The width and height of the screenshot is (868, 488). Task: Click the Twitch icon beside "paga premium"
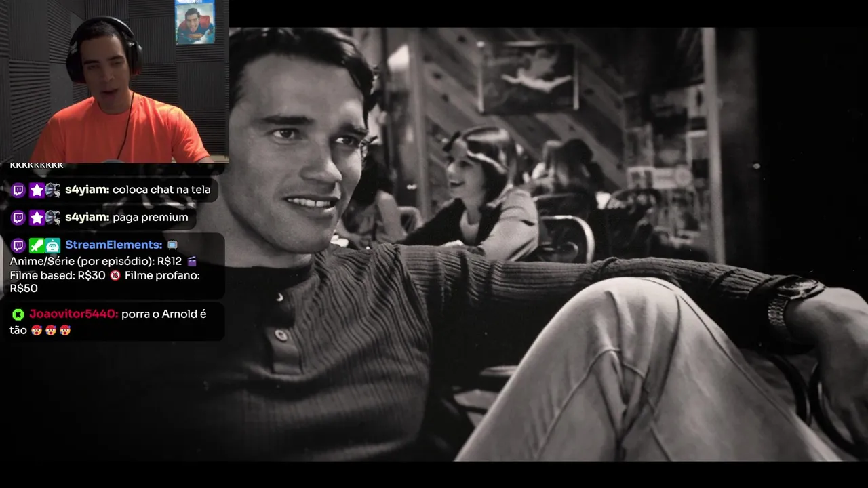18,218
